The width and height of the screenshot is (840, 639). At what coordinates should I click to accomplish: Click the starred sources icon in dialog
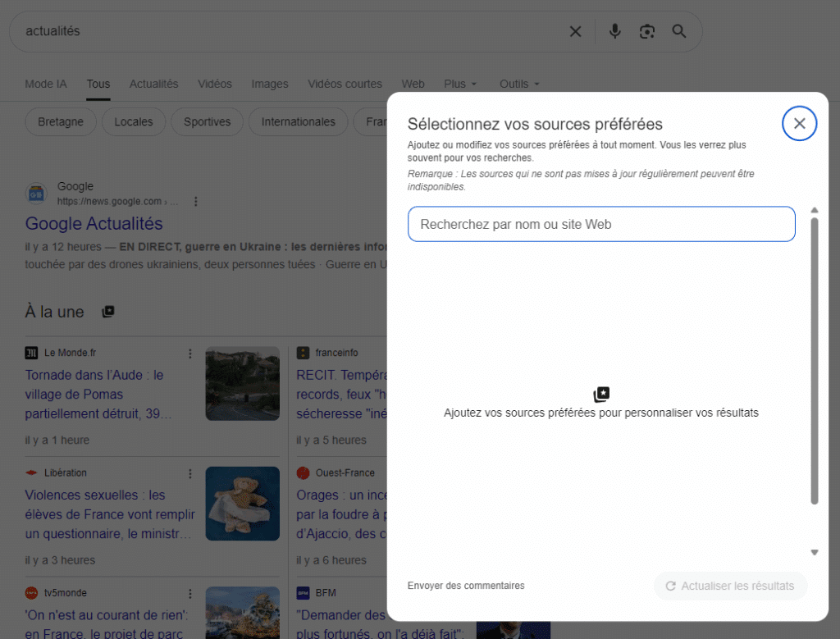601,395
